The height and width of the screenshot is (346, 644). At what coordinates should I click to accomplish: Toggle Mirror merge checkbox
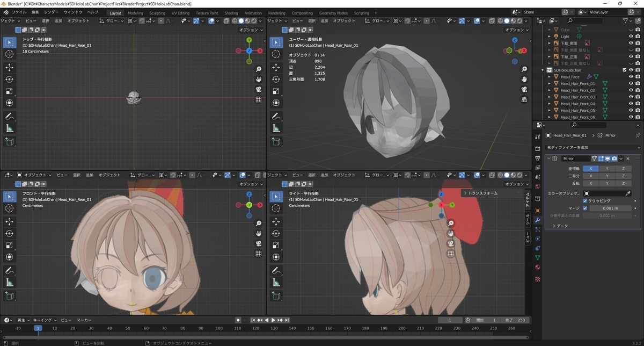click(585, 208)
